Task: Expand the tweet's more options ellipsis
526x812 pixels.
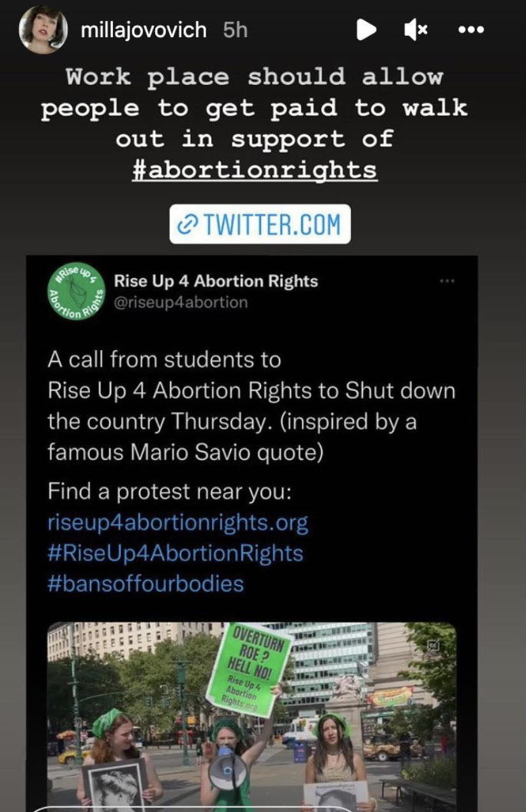Action: (x=447, y=281)
